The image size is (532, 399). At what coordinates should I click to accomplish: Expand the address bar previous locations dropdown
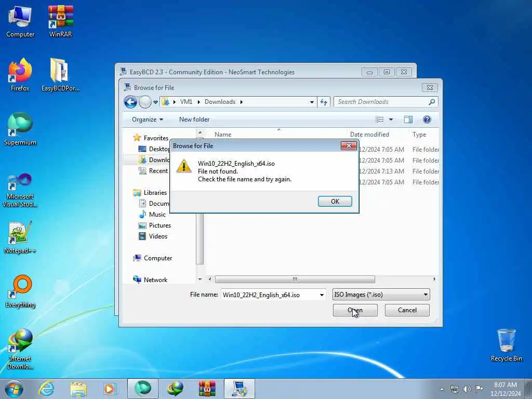[312, 102]
